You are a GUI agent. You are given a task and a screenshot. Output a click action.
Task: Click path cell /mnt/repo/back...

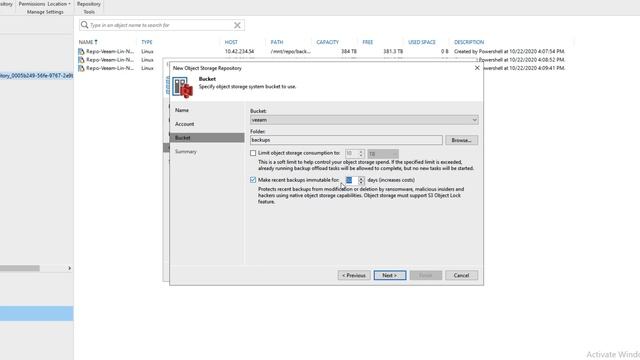(290, 51)
